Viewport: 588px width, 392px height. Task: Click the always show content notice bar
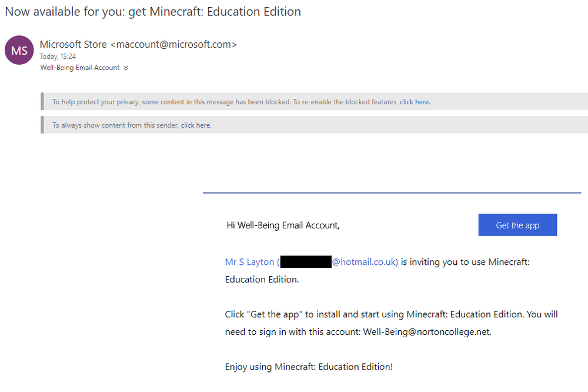click(314, 125)
